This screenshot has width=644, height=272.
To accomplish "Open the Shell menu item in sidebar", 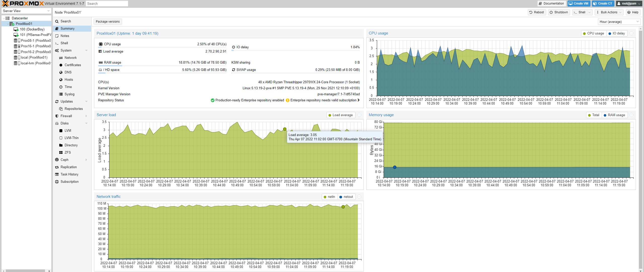I will coord(72,43).
